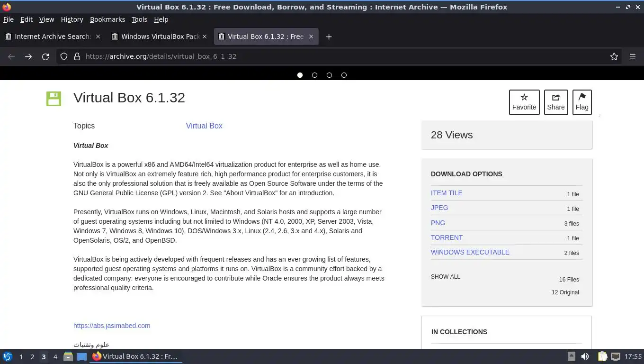Click the 28 Views counter
Screen dimensions: 644x364
click(452, 135)
